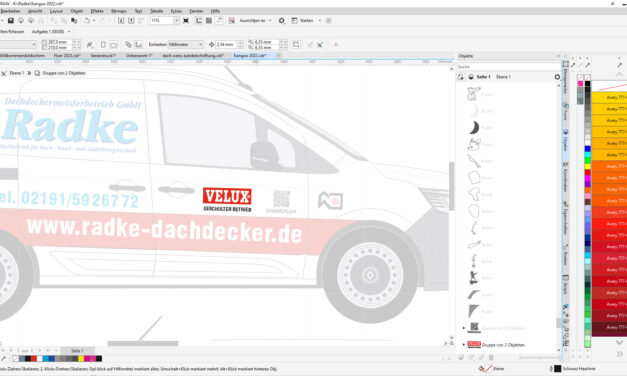Pick the blue swatch in color palette
The height and width of the screenshot is (376, 627).
pyautogui.click(x=587, y=149)
